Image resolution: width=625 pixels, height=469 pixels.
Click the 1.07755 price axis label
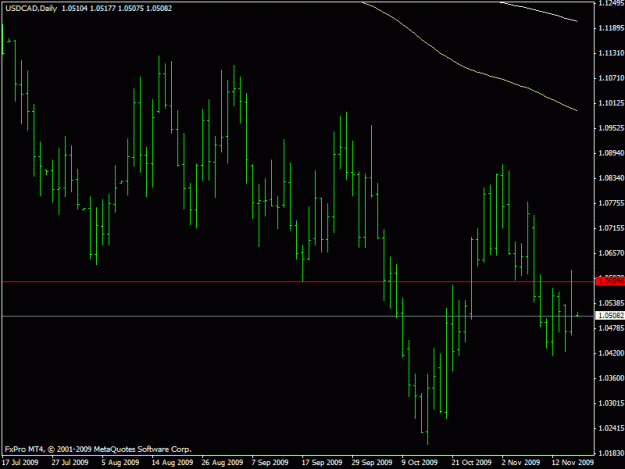(611, 203)
